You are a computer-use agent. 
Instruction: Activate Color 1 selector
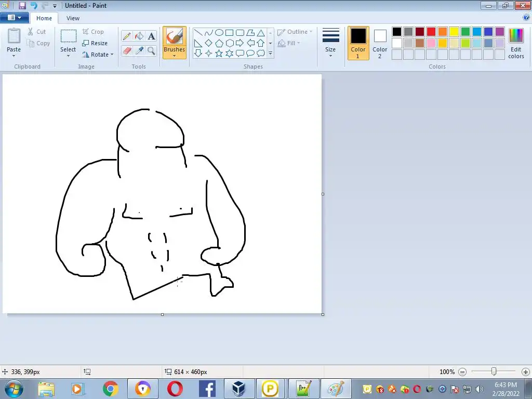tap(358, 43)
